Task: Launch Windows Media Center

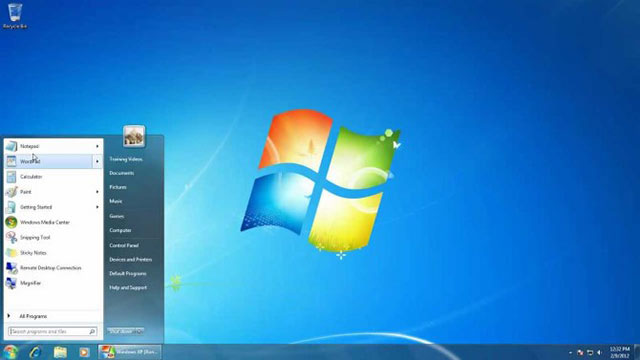Action: [x=53, y=222]
